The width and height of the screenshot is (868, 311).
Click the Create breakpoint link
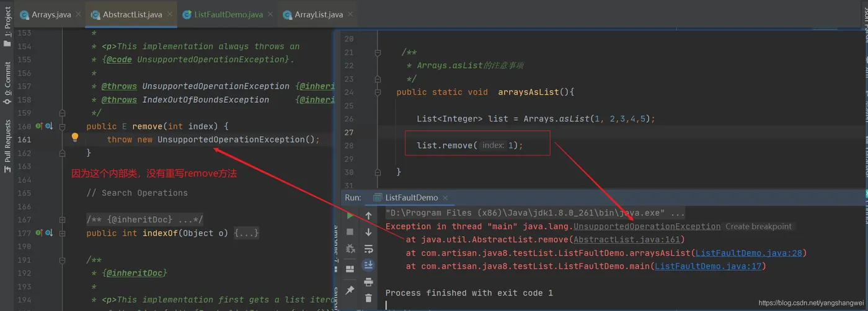tap(758, 226)
